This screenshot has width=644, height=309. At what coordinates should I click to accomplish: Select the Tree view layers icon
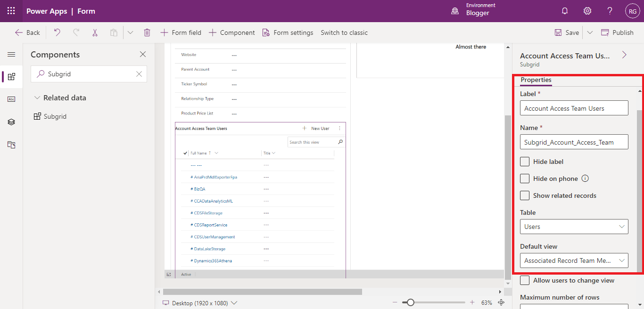click(x=11, y=122)
